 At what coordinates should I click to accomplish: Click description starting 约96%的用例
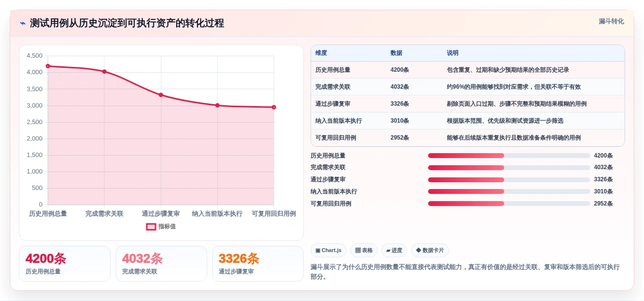coord(513,87)
